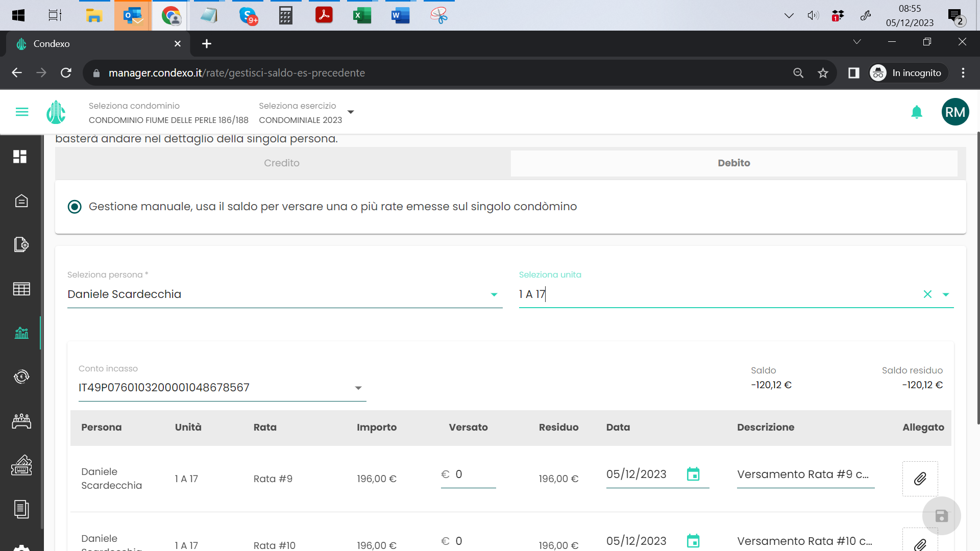This screenshot has width=980, height=551.
Task: Go back to the previous page
Action: pos(17,73)
